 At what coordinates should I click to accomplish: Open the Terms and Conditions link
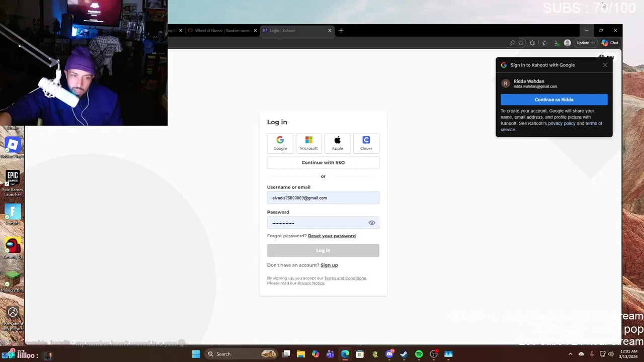tap(345, 278)
